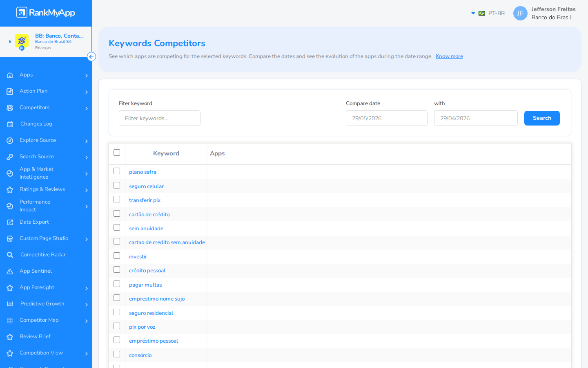The height and width of the screenshot is (368, 588).
Task: Check the box for cartão de crédito
Action: tap(117, 213)
